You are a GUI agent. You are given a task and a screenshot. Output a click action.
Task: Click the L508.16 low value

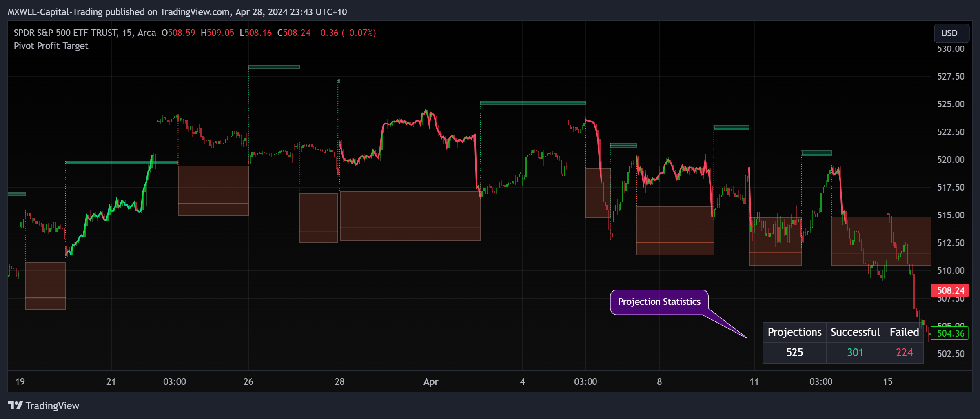(256, 33)
